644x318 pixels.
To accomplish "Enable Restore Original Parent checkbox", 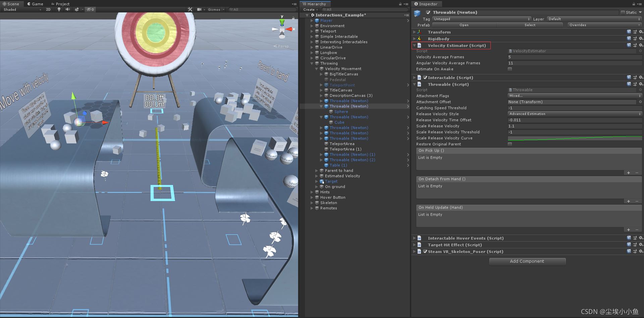I will click(x=510, y=144).
